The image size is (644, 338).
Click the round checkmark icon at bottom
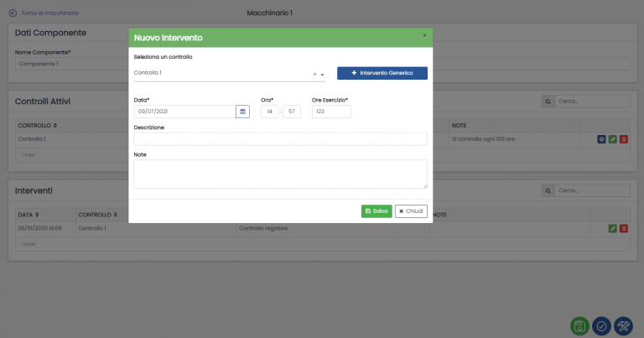[601, 325]
